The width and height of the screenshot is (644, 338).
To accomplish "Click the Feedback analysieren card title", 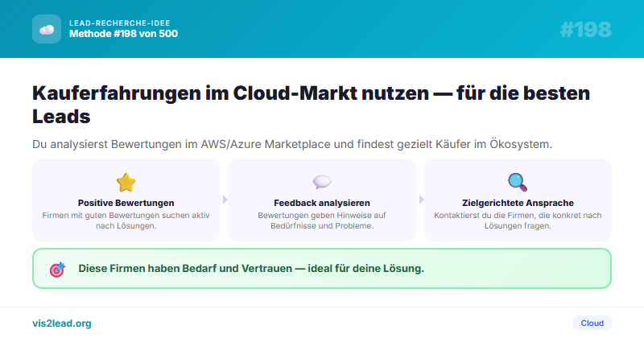I will [x=322, y=203].
